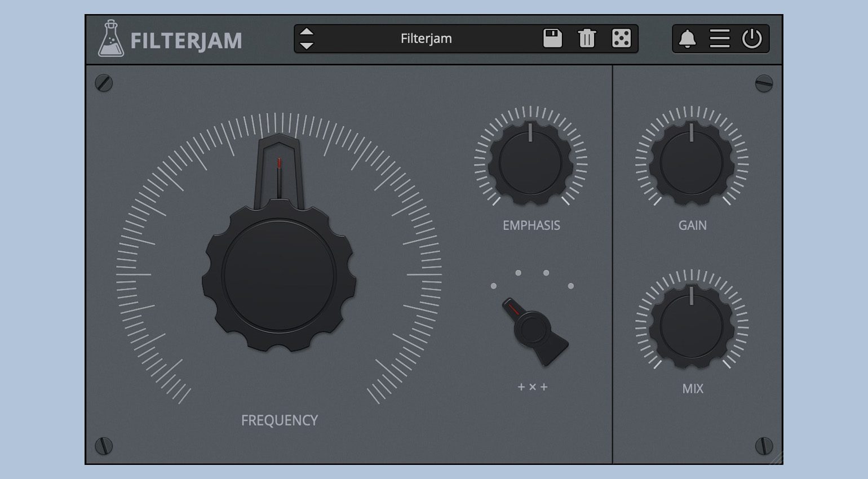Select the first (leftmost) mode dot
Screen dimensions: 868x479
point(494,286)
